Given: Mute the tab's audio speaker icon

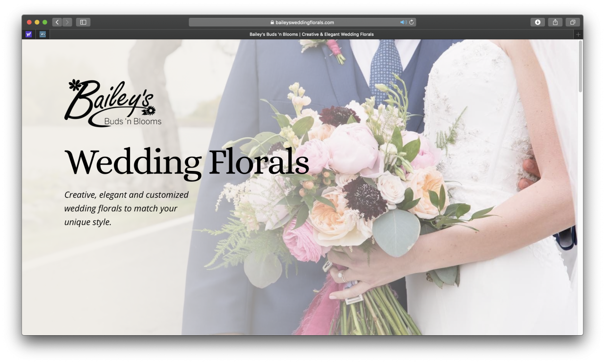Looking at the screenshot, I should (403, 22).
